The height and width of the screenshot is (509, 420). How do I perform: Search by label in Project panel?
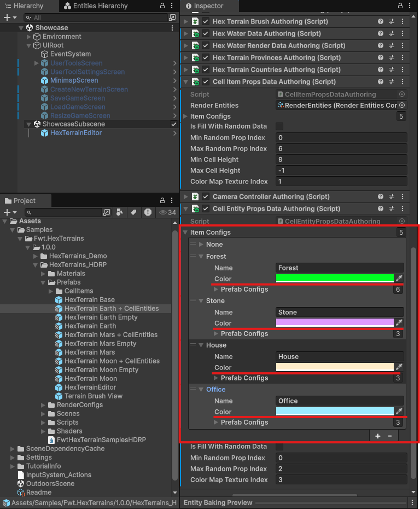pyautogui.click(x=133, y=212)
